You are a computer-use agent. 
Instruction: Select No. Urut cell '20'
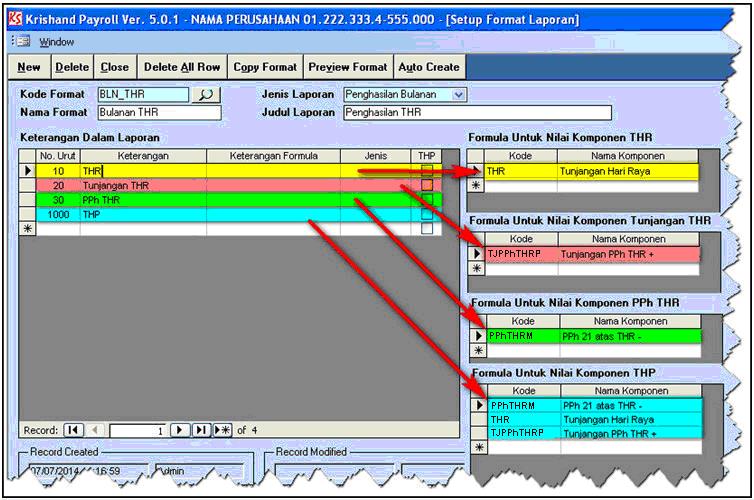coord(58,186)
